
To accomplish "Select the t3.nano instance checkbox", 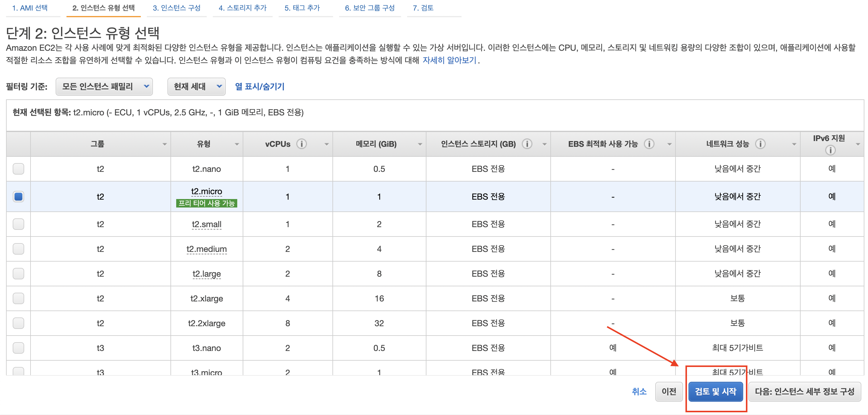I will tap(18, 348).
